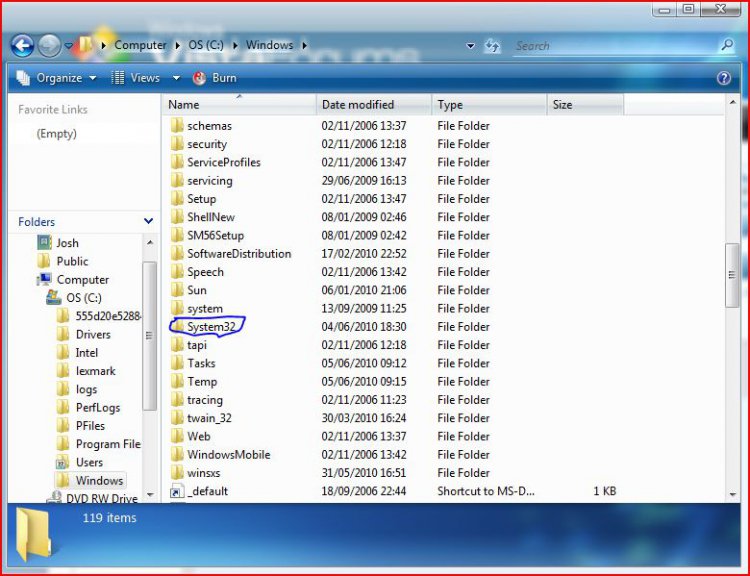Click inside the Search box
Viewport: 750px width, 576px height.
pos(615,46)
